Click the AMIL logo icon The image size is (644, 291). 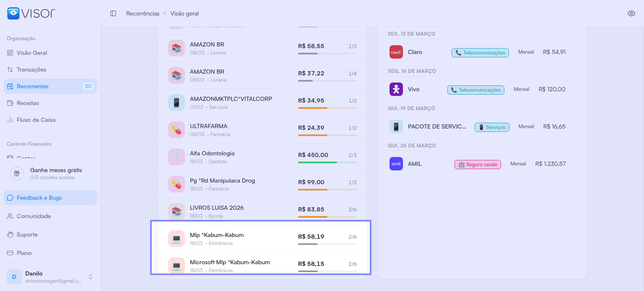point(396,164)
